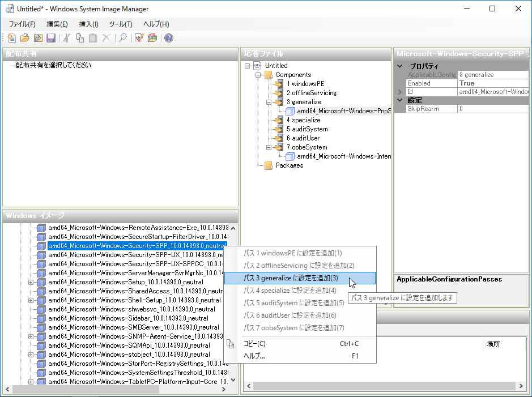Click the 1 windowsPE pass icon
This screenshot has height=397, width=532.
(x=279, y=84)
